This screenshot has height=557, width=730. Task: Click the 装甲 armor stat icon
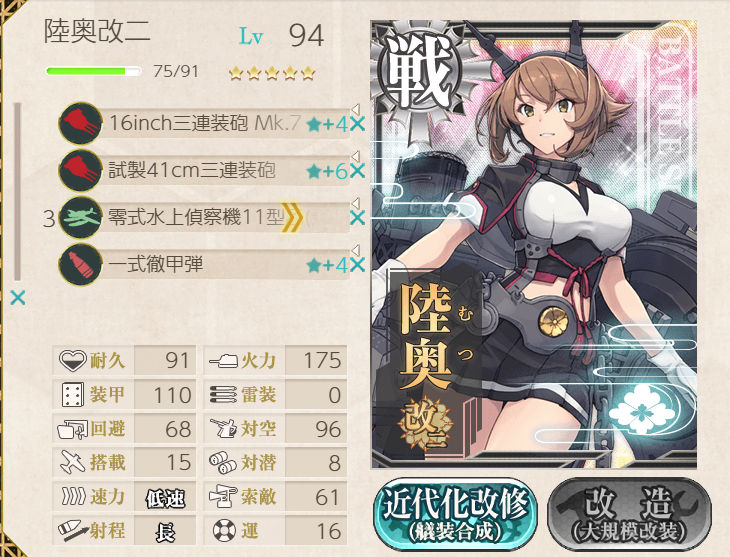73,394
